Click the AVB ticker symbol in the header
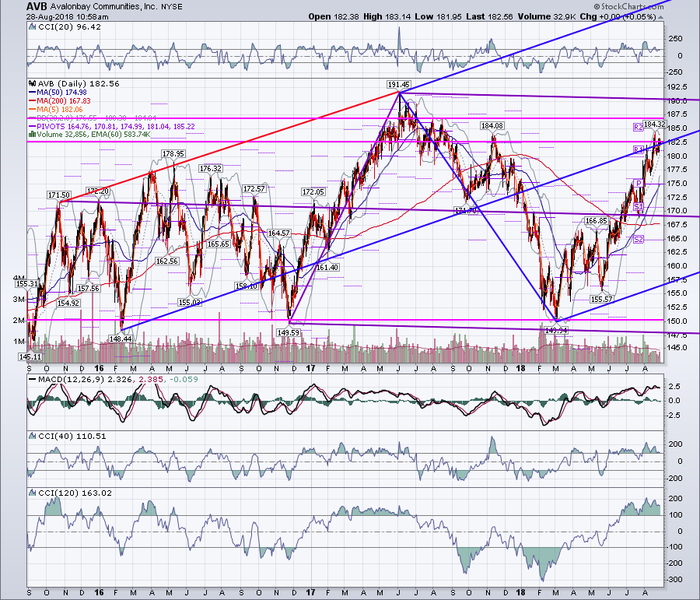 [36, 6]
